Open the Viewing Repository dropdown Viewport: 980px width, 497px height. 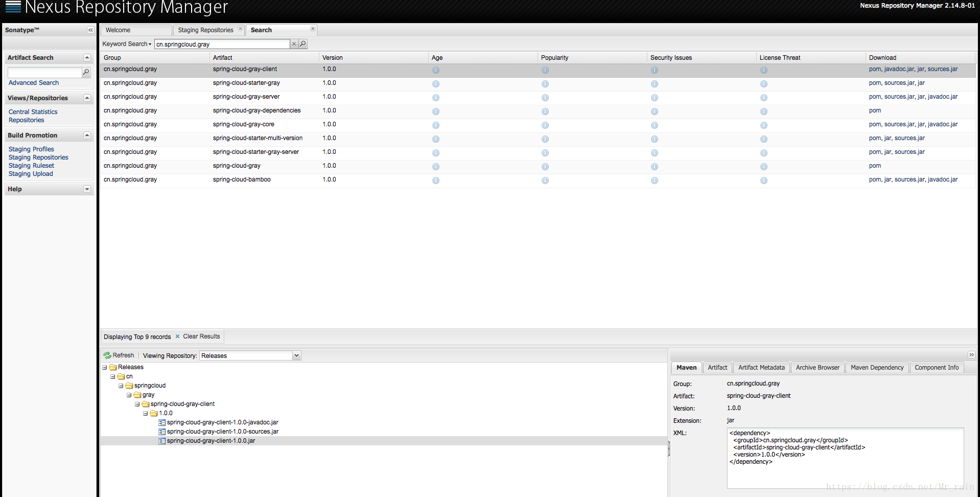(296, 355)
